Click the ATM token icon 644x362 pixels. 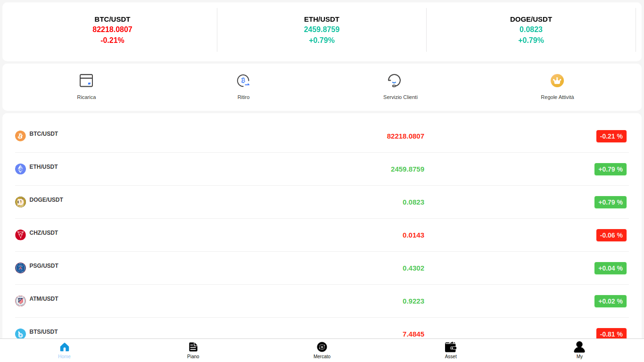(20, 301)
